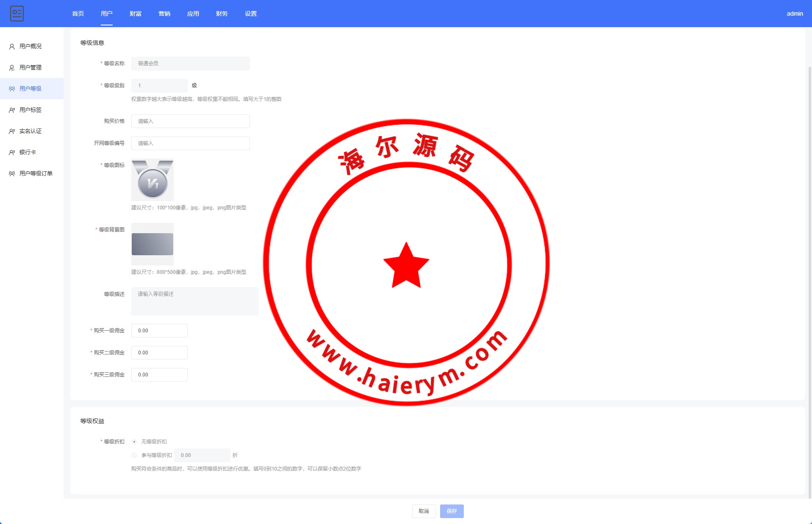The width and height of the screenshot is (812, 524).
Task: Switch to the 财富 top menu
Action: [x=136, y=14]
